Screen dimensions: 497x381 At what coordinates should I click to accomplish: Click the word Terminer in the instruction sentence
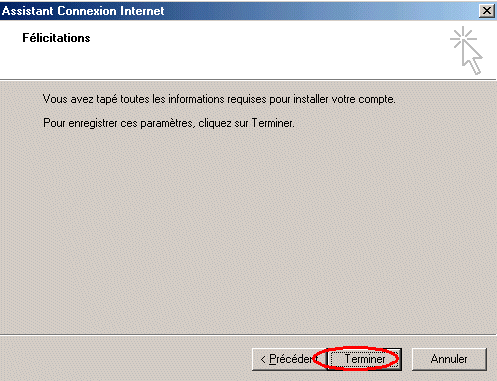(x=273, y=123)
